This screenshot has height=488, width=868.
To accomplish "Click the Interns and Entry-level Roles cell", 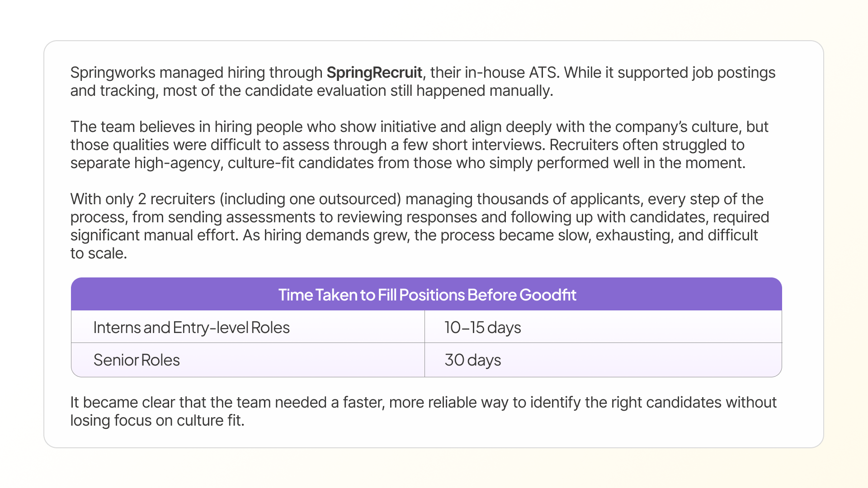I will point(248,327).
